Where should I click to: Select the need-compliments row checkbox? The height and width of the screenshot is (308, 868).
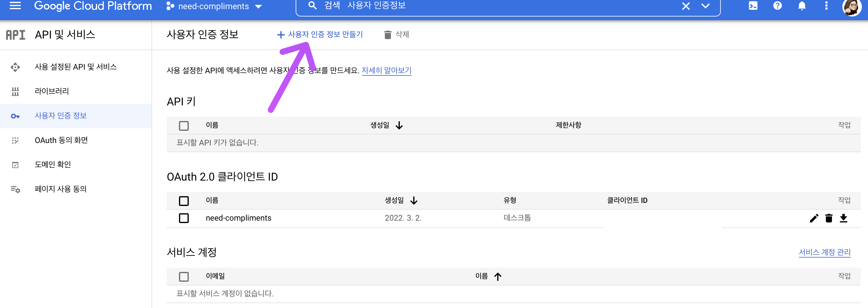[184, 218]
